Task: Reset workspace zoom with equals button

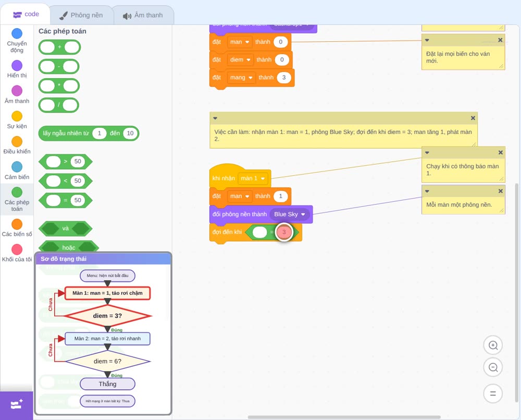Action: point(493,393)
